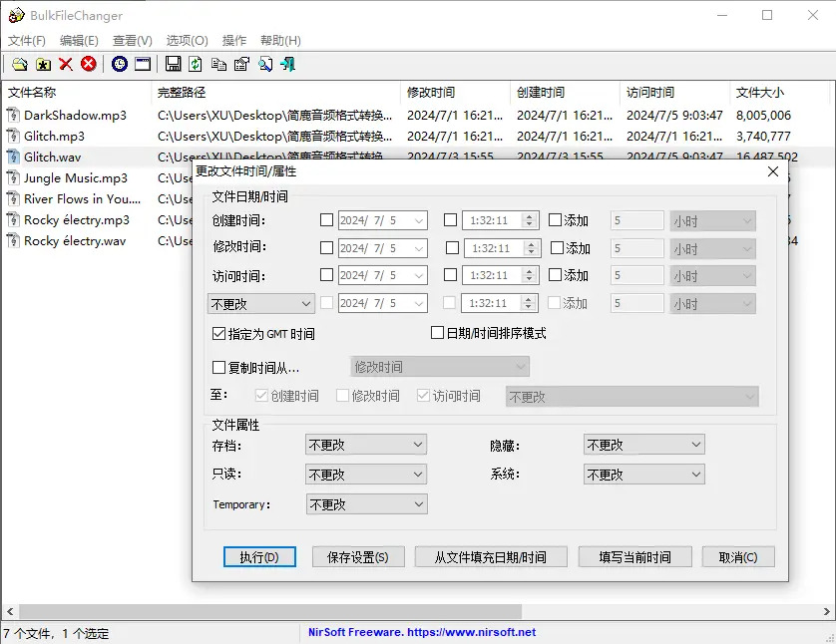Enable 日期/时间排序模式 option
The image size is (836, 644).
click(435, 333)
